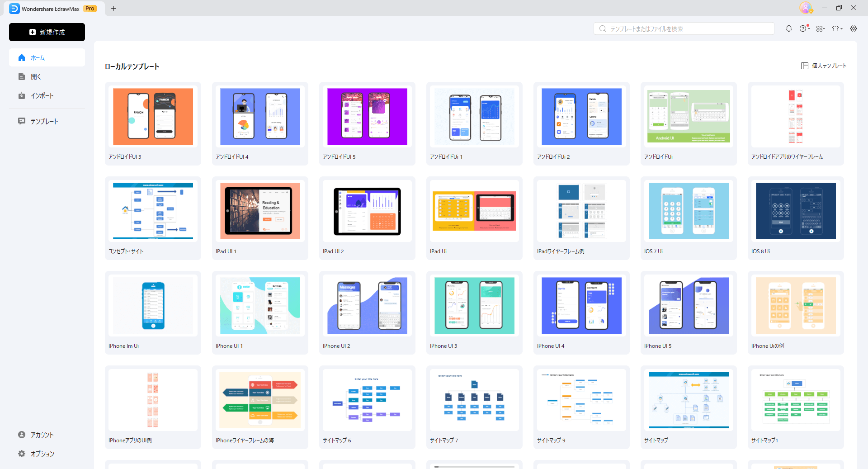
Task: Click the search magnifier icon
Action: pos(603,29)
